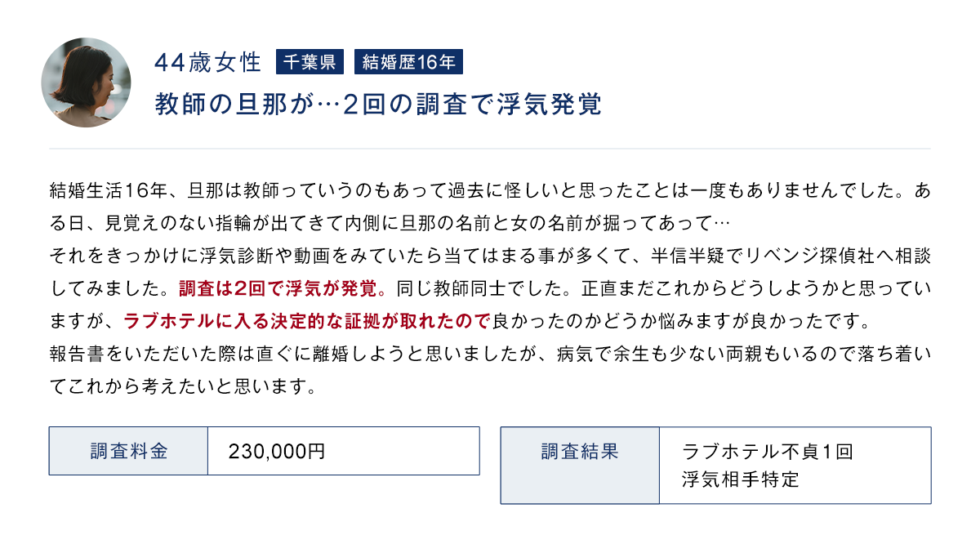This screenshot has width=980, height=553.
Task: Click the 44歳女性 label
Action: (x=207, y=62)
